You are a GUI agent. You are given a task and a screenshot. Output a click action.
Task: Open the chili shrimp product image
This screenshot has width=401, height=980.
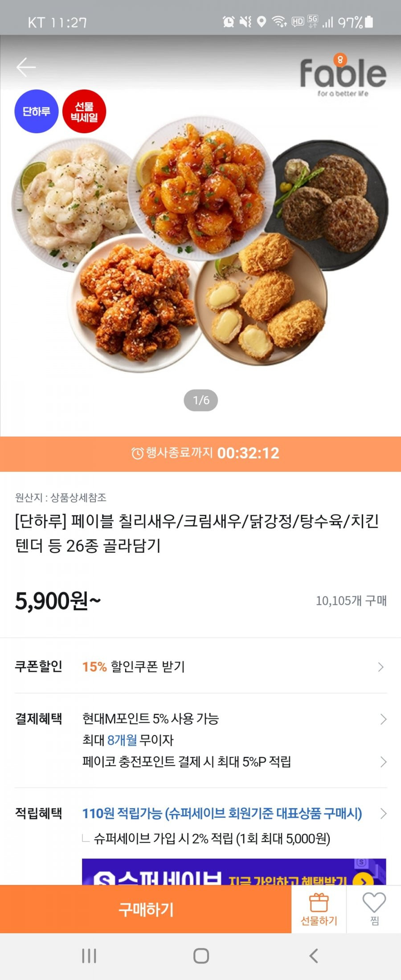tap(201, 187)
